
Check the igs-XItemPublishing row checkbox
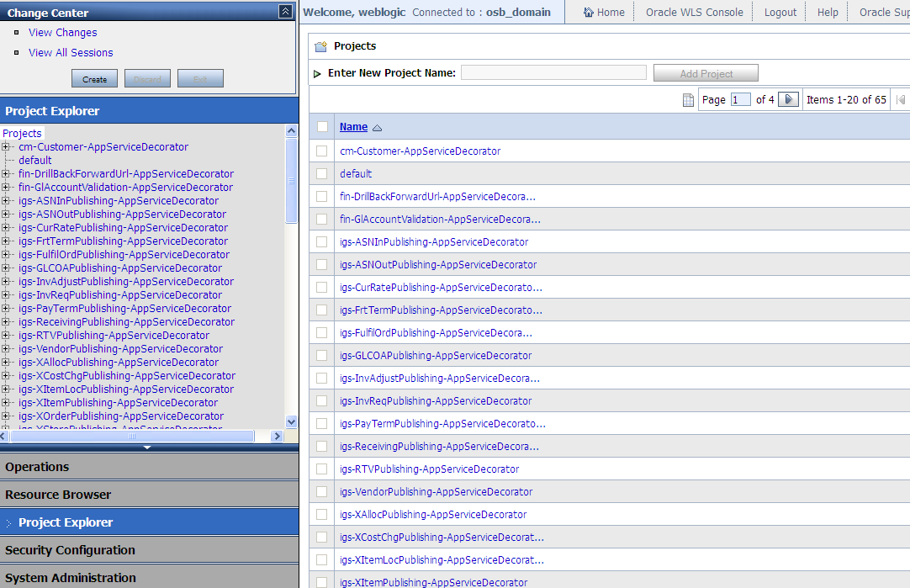(322, 582)
